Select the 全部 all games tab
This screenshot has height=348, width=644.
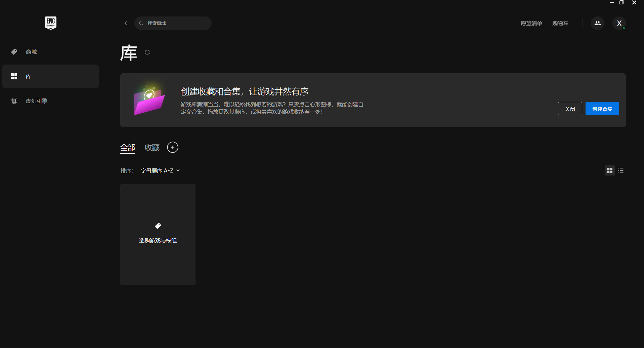[128, 148]
